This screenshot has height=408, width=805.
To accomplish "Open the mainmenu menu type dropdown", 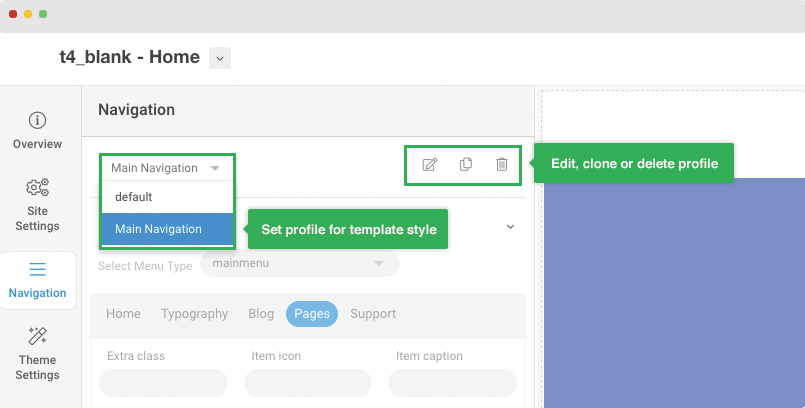I will pos(299,263).
